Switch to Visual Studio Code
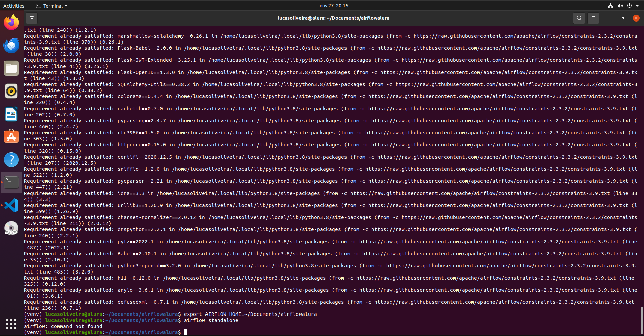 [x=11, y=205]
